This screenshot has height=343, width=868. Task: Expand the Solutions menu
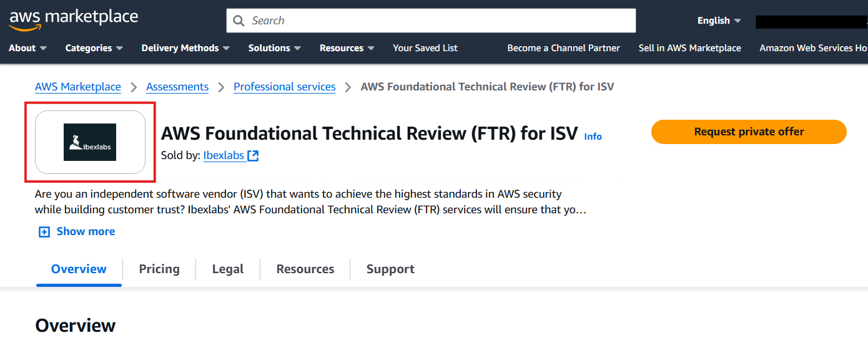[274, 48]
